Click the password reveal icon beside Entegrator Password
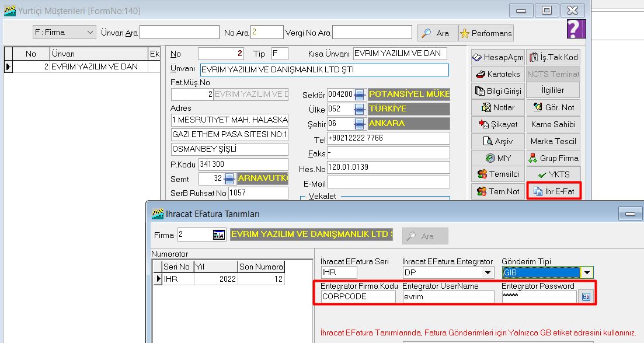 tap(586, 297)
